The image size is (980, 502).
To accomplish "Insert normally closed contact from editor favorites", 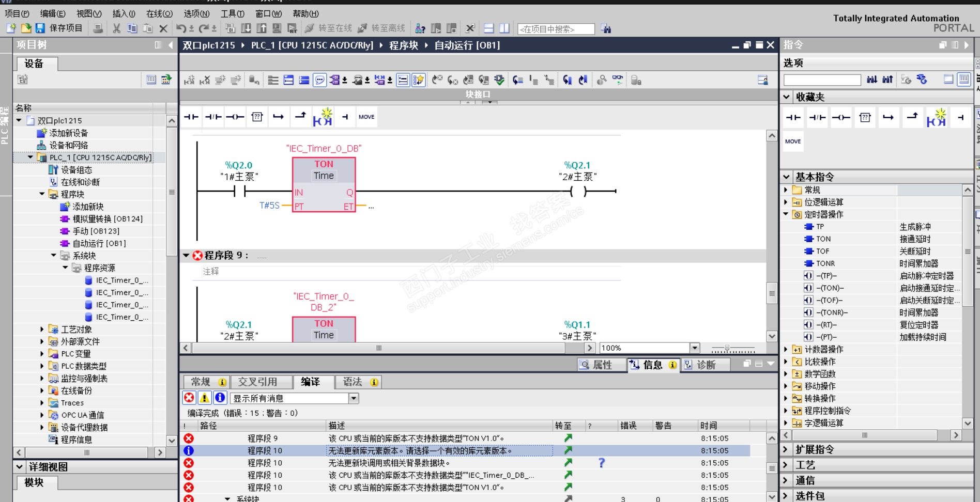I will coord(213,117).
